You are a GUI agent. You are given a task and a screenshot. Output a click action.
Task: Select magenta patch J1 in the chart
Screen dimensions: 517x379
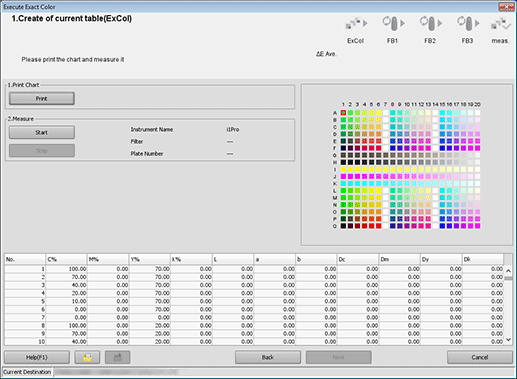(343, 176)
